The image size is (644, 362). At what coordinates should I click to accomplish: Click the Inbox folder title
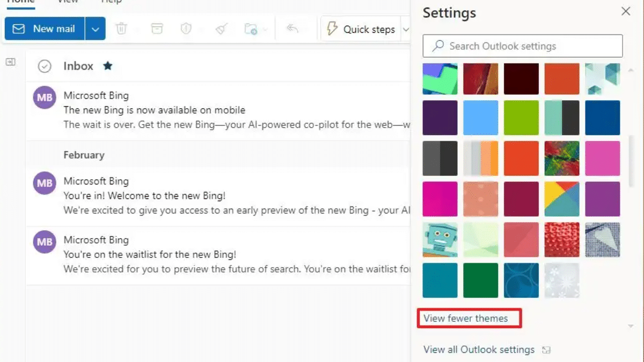[x=78, y=66]
